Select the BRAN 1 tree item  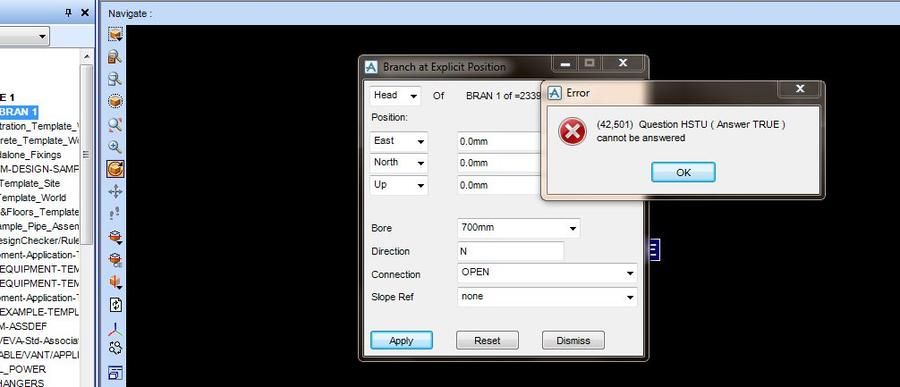click(x=19, y=112)
